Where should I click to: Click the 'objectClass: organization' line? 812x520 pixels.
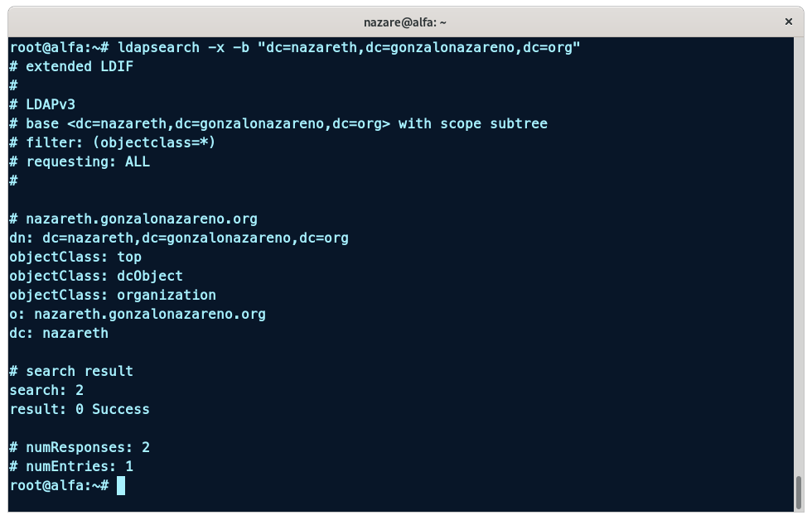point(113,295)
